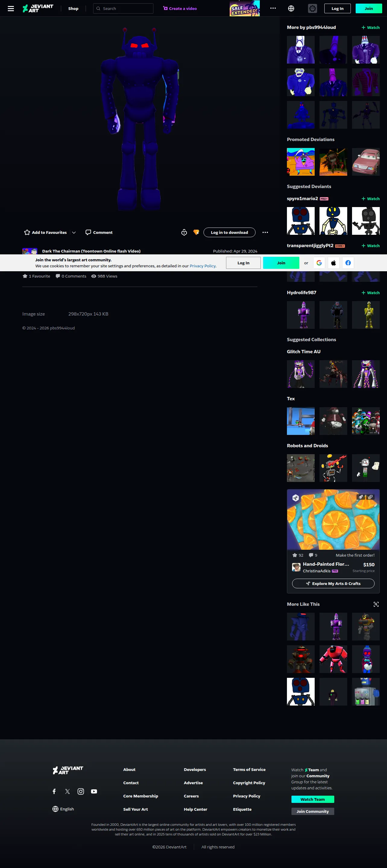This screenshot has height=868, width=387.
Task: Open deviation more actions menu
Action: pos(265,232)
